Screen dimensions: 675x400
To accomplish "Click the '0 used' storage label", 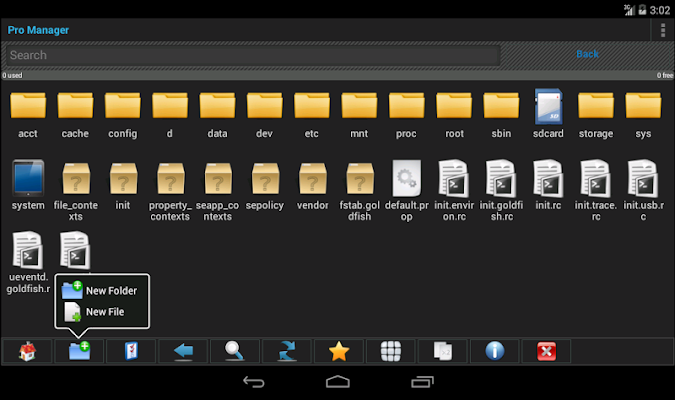I will coord(12,75).
